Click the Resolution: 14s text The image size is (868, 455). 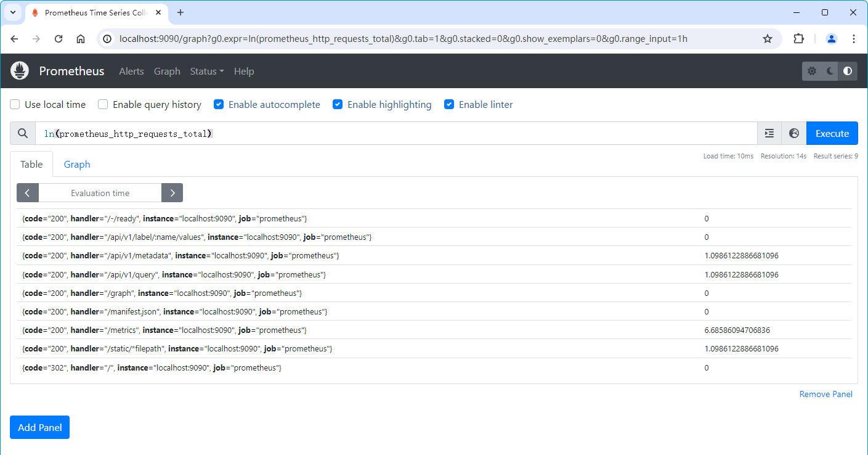tap(784, 156)
